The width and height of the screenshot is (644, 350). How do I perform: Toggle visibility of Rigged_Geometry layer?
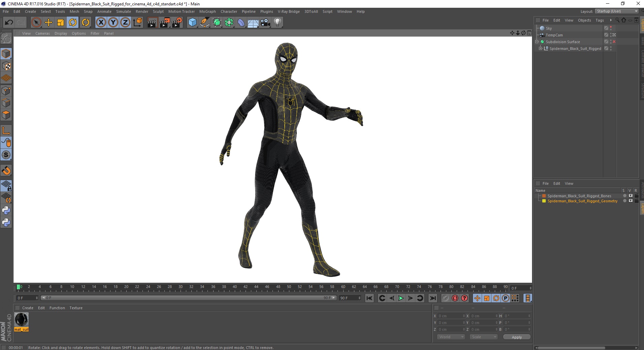[x=631, y=201]
